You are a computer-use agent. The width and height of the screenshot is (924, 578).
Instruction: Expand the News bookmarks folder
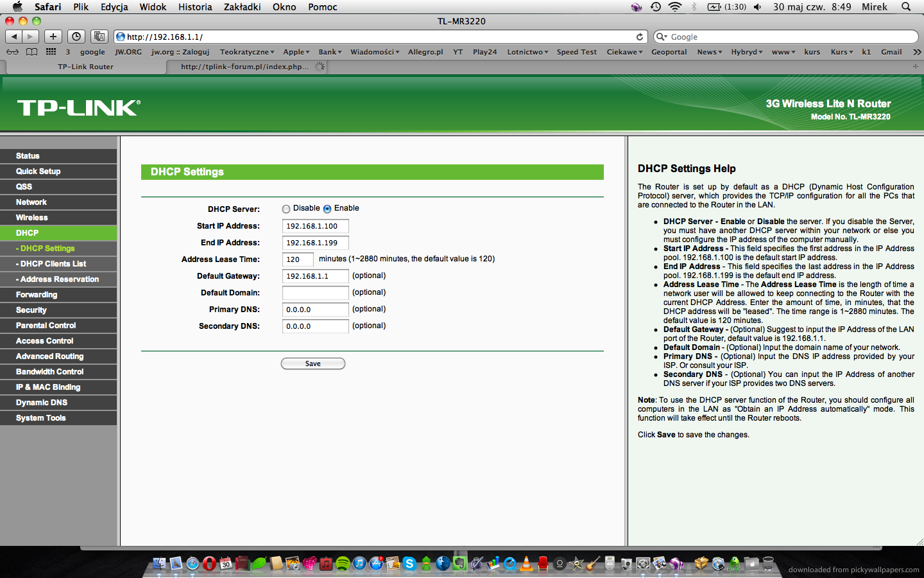point(710,52)
